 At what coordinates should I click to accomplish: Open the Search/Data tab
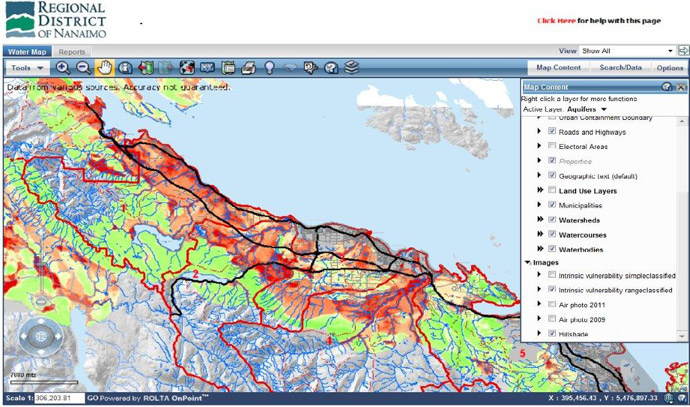pyautogui.click(x=620, y=68)
